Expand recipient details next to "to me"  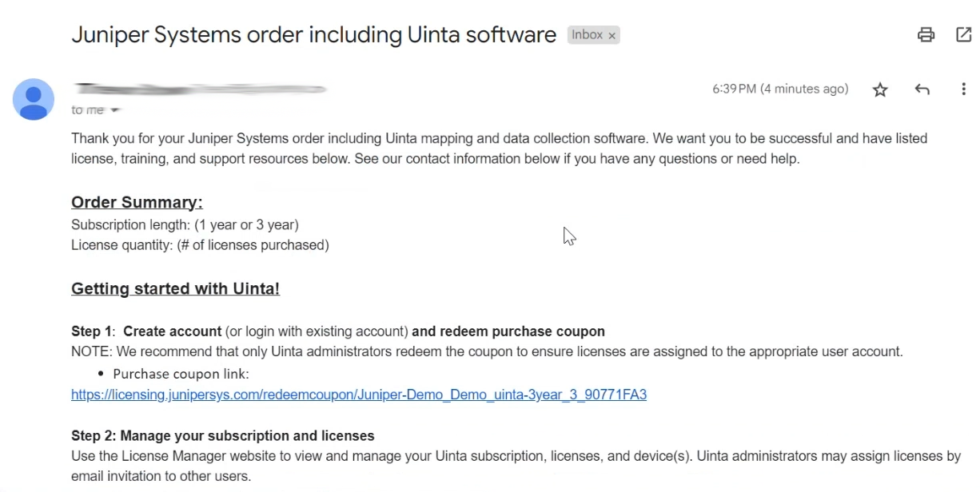click(116, 110)
